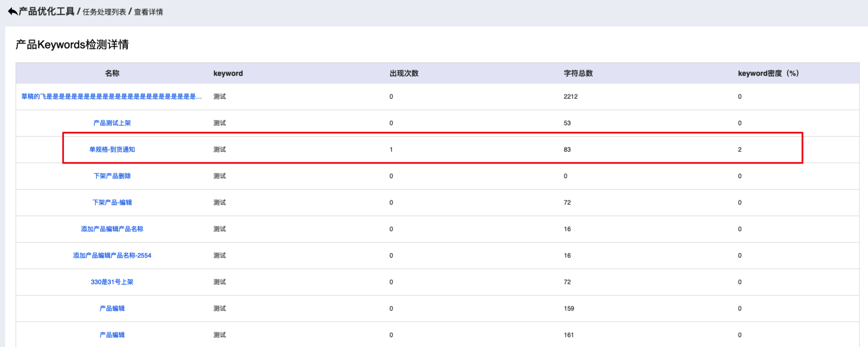Open the 产品测试上架 product link

click(112, 123)
